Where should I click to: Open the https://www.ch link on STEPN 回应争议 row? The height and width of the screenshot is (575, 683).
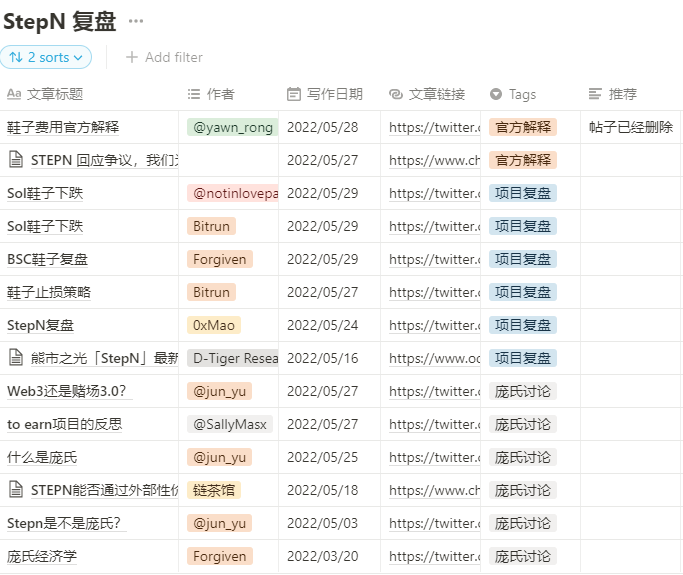coord(434,160)
